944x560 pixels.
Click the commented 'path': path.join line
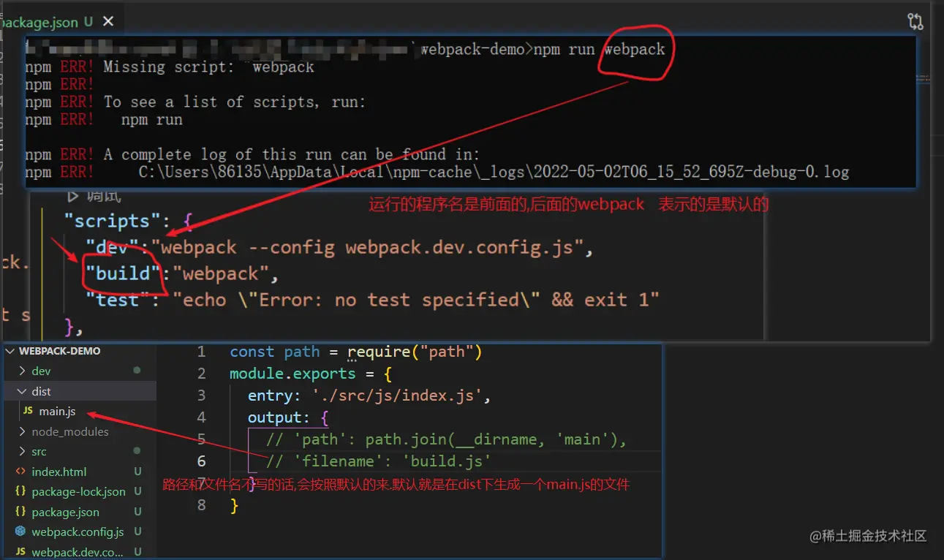pyautogui.click(x=446, y=439)
